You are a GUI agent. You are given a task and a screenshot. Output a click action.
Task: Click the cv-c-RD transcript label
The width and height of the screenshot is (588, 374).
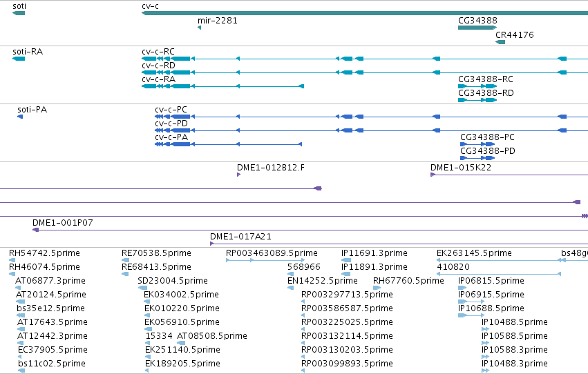point(158,66)
